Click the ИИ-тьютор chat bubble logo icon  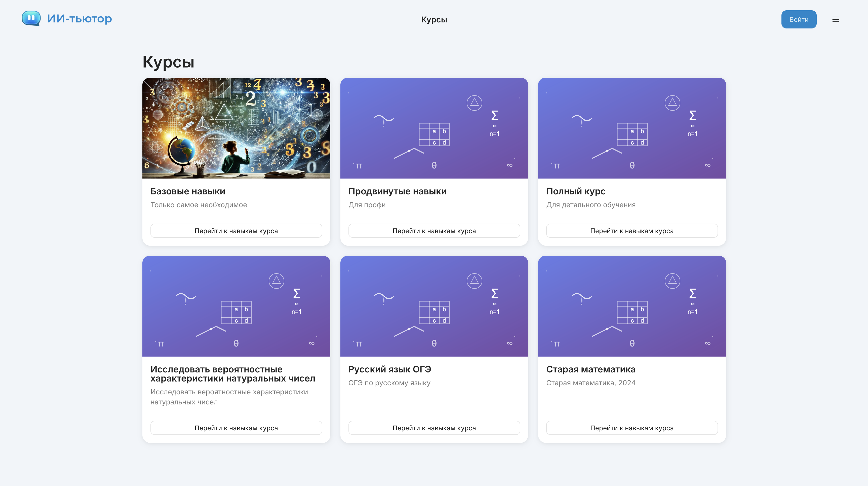[31, 18]
